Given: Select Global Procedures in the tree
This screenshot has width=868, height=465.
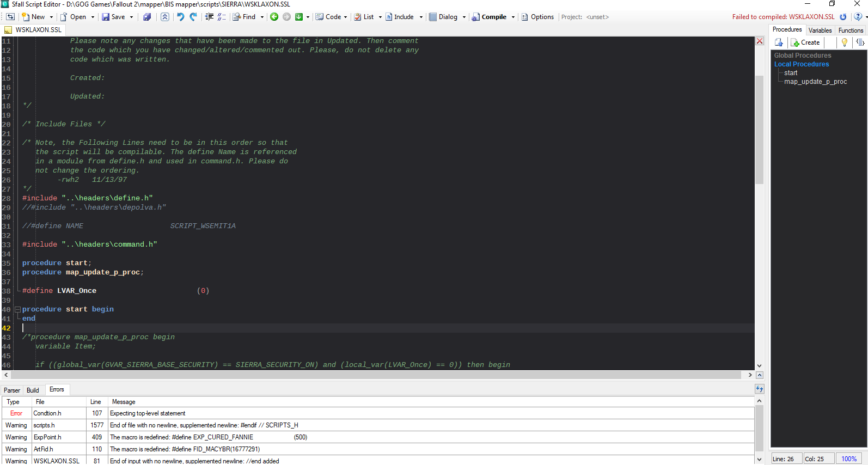Looking at the screenshot, I should pos(803,56).
